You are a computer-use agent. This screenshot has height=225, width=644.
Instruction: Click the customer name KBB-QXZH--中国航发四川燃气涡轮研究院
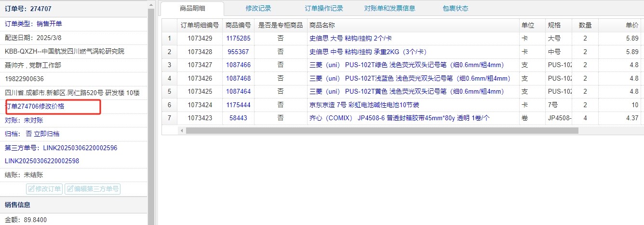pyautogui.click(x=65, y=51)
